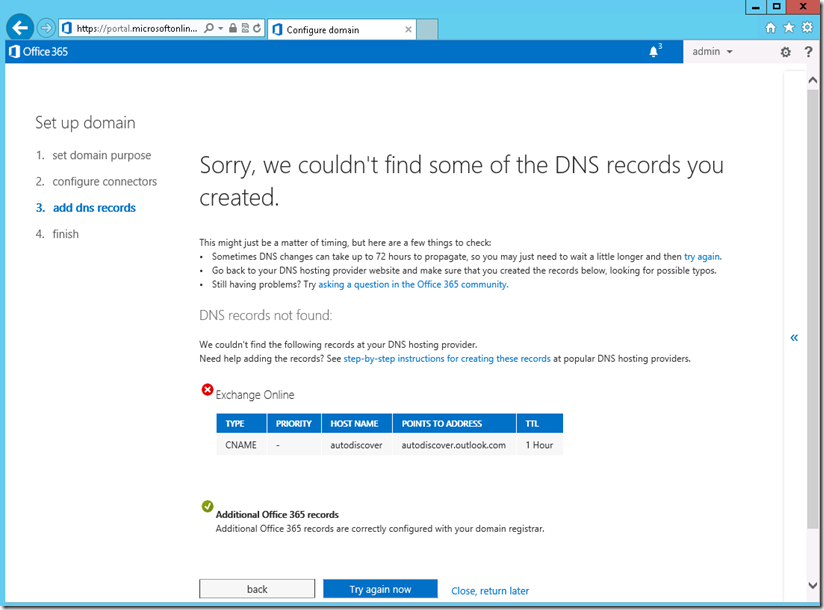Refresh the page using the reload icon

click(x=256, y=28)
